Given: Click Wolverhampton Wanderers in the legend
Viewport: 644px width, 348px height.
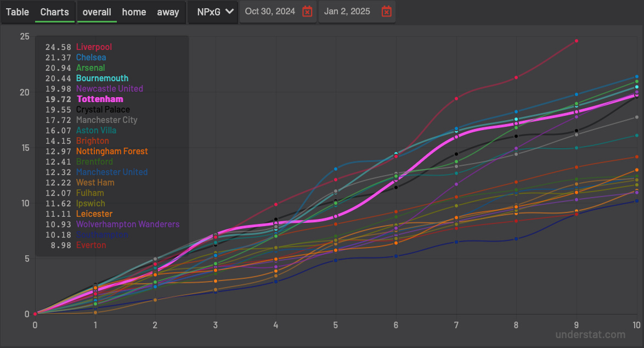Looking at the screenshot, I should point(128,224).
